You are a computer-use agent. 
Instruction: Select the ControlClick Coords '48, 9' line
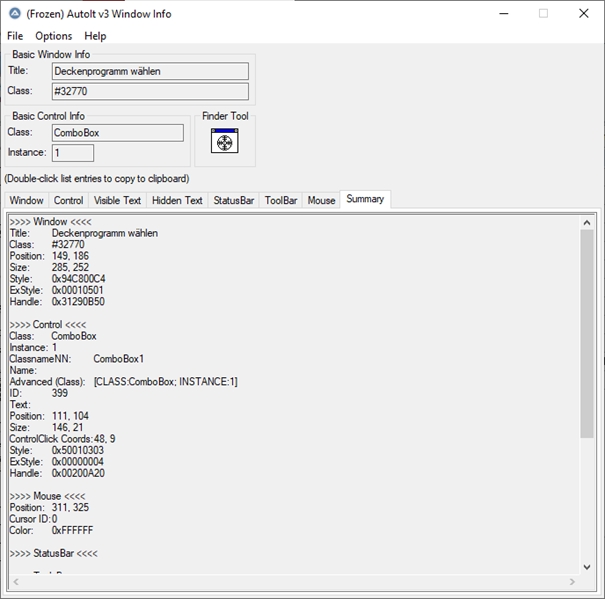tap(62, 439)
